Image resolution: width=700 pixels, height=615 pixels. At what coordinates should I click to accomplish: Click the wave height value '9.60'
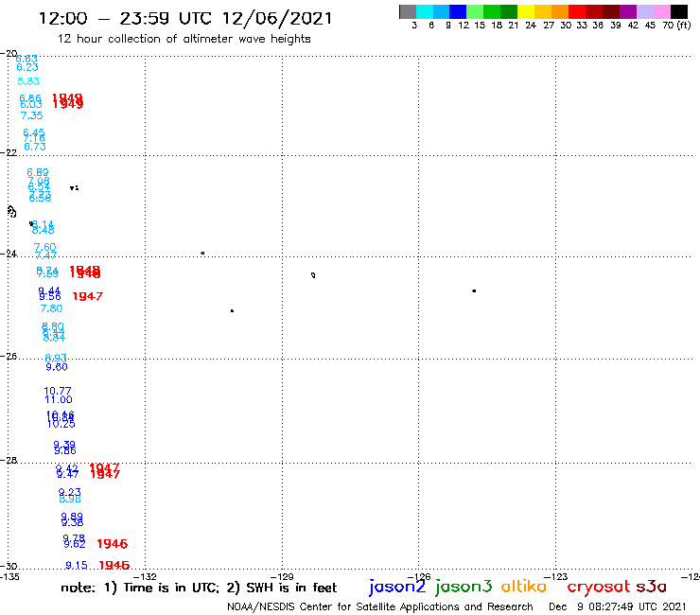(57, 367)
